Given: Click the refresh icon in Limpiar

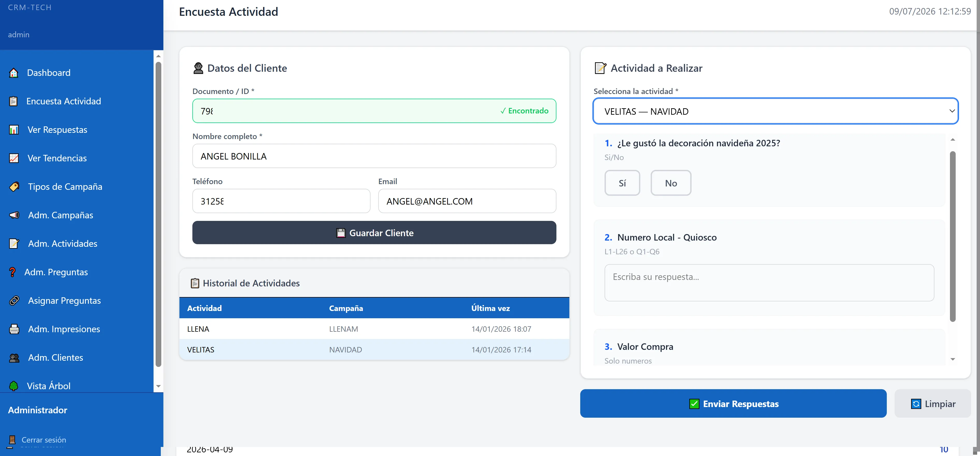Looking at the screenshot, I should pyautogui.click(x=916, y=404).
